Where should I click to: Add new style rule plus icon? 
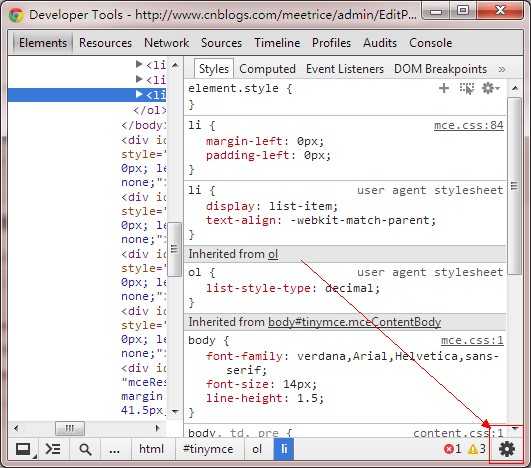tap(444, 88)
